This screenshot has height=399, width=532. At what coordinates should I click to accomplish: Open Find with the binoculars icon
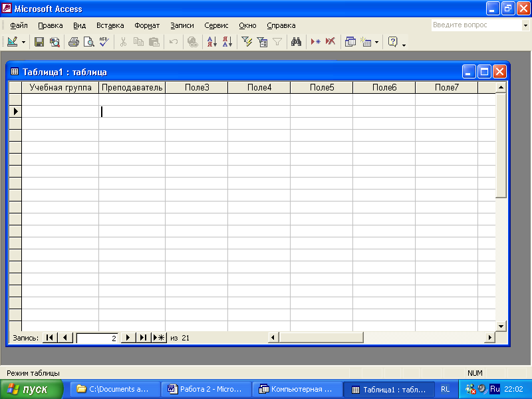click(296, 42)
